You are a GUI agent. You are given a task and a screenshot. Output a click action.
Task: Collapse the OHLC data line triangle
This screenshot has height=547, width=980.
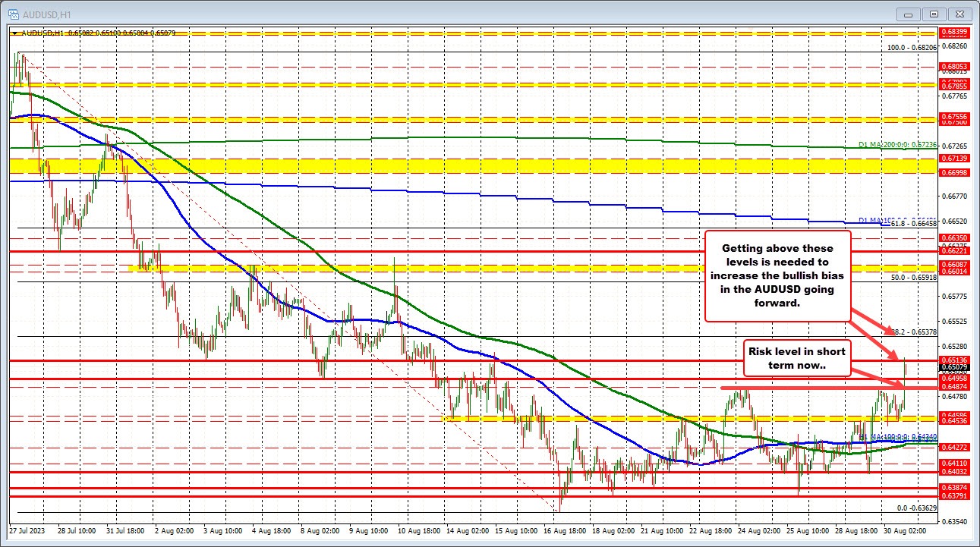14,33
